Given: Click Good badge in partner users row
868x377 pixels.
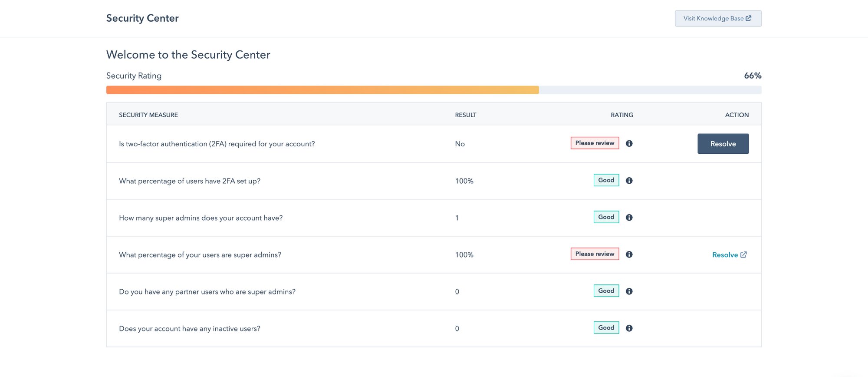Looking at the screenshot, I should [x=606, y=291].
